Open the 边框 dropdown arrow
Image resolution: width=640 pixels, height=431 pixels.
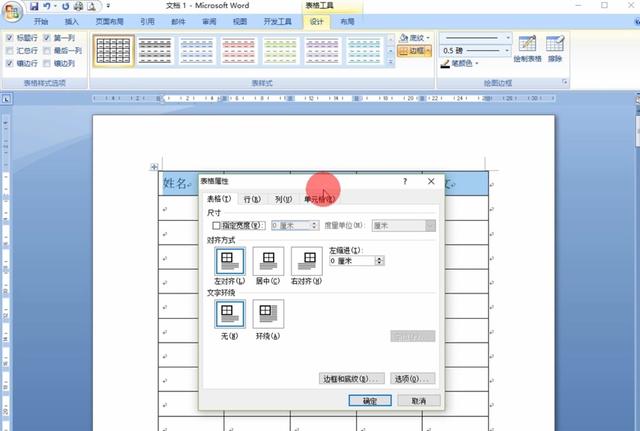click(428, 51)
